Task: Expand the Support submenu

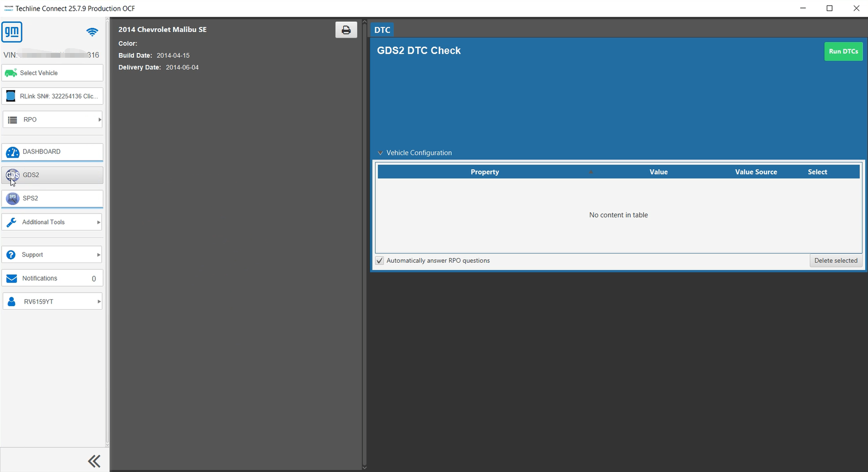Action: 52,255
